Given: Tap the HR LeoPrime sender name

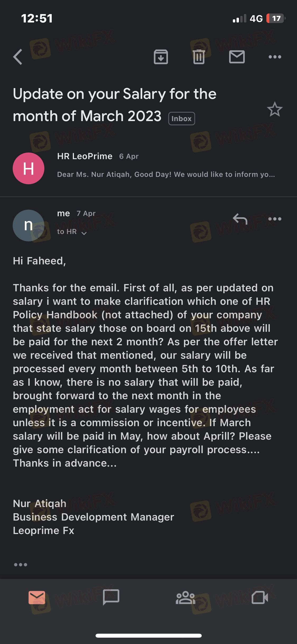Looking at the screenshot, I should pos(85,156).
